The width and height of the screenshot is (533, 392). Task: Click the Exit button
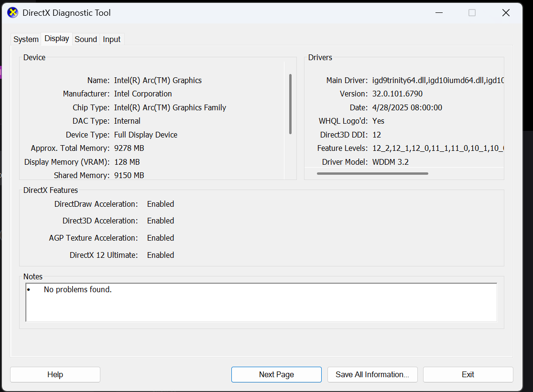click(x=468, y=374)
